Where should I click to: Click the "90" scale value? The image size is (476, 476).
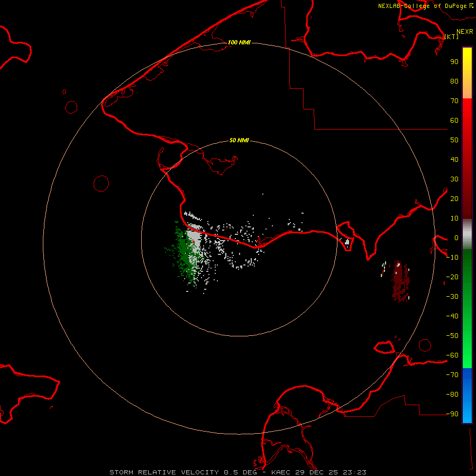[454, 62]
